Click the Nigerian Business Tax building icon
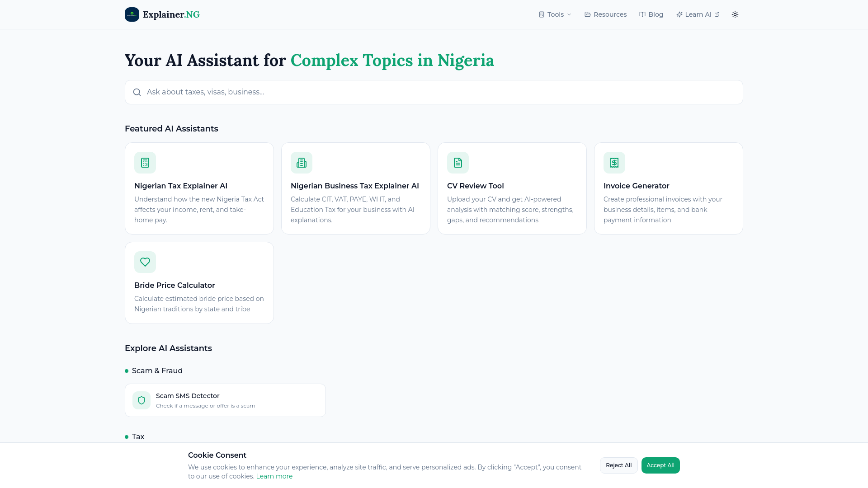 coord(301,162)
